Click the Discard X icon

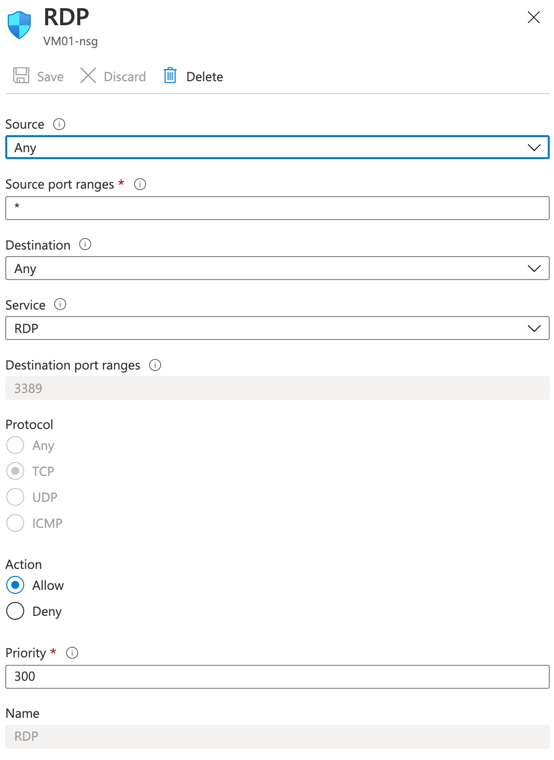click(x=88, y=76)
